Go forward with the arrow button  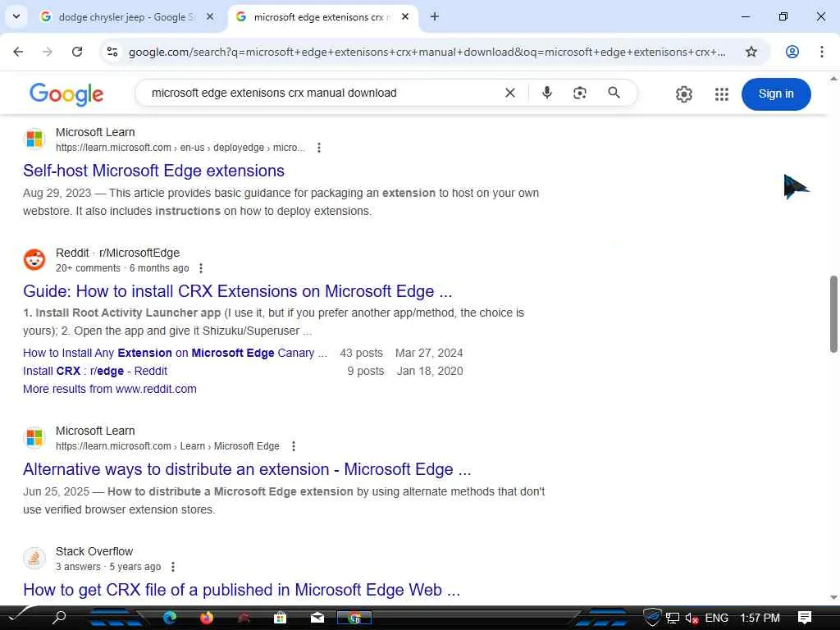[48, 52]
